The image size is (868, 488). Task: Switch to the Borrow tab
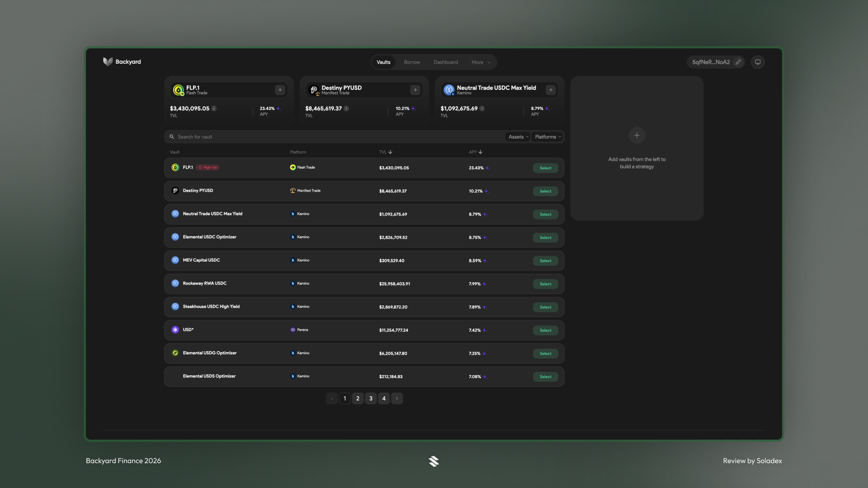(x=412, y=62)
